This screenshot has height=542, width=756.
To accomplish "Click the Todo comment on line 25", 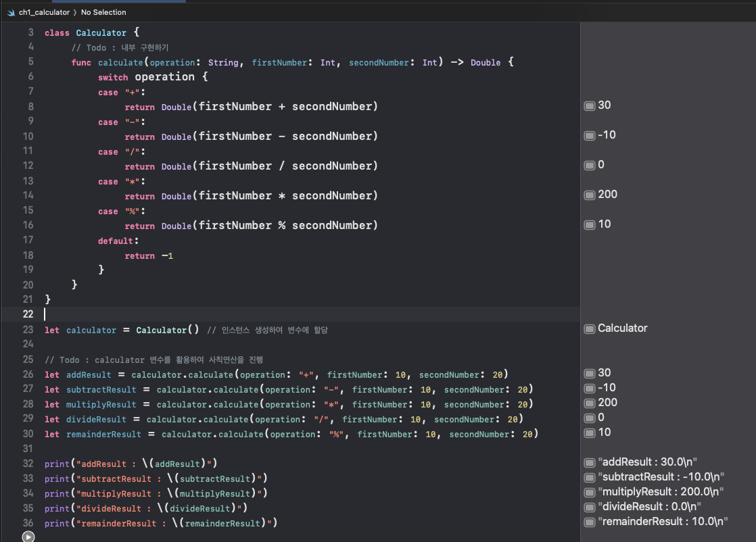I will click(x=153, y=360).
